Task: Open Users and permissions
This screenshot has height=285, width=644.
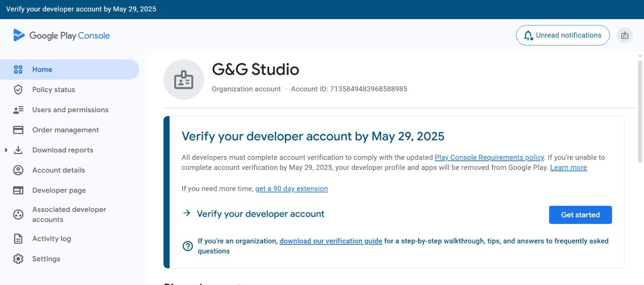Action: click(x=70, y=110)
